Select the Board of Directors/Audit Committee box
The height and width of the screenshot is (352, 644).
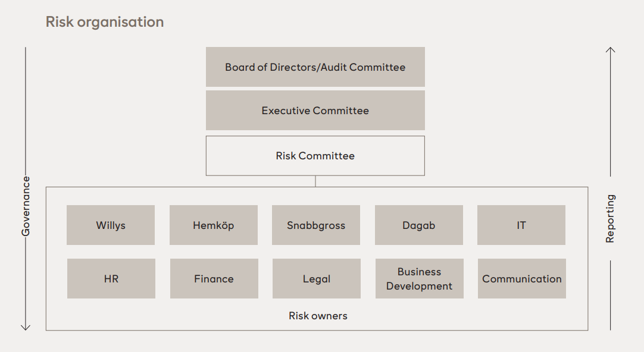[315, 67]
